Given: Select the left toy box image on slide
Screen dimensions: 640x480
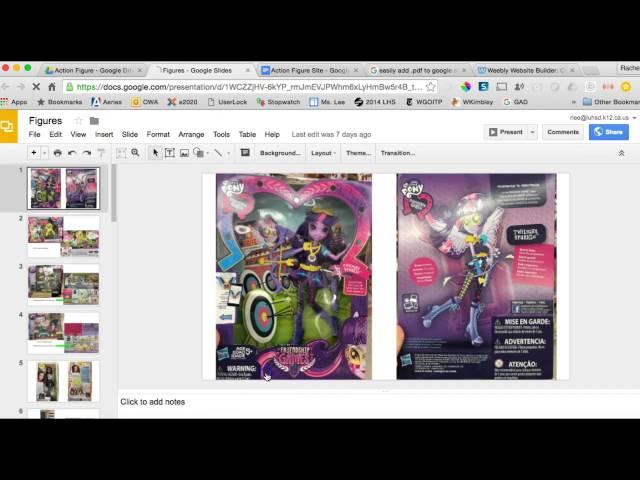Looking at the screenshot, I should (293, 276).
